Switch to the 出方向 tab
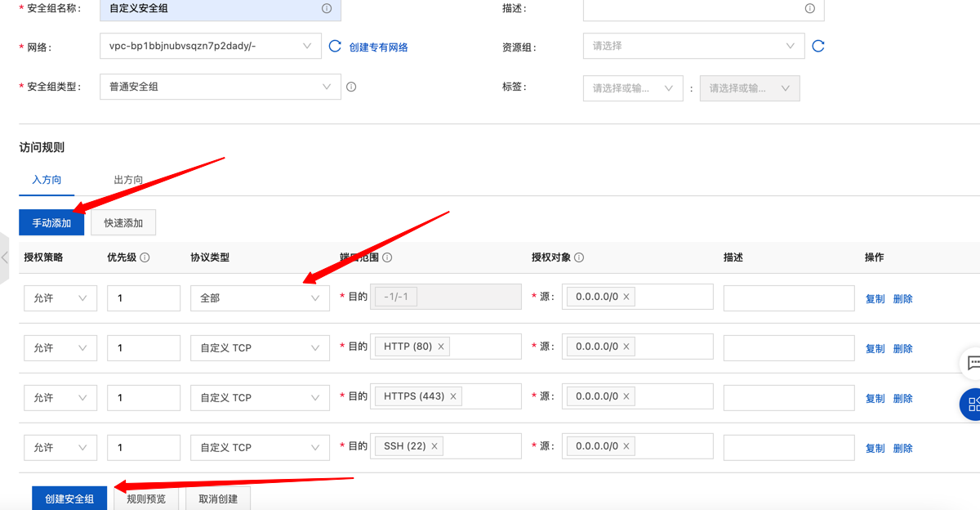 click(x=128, y=180)
